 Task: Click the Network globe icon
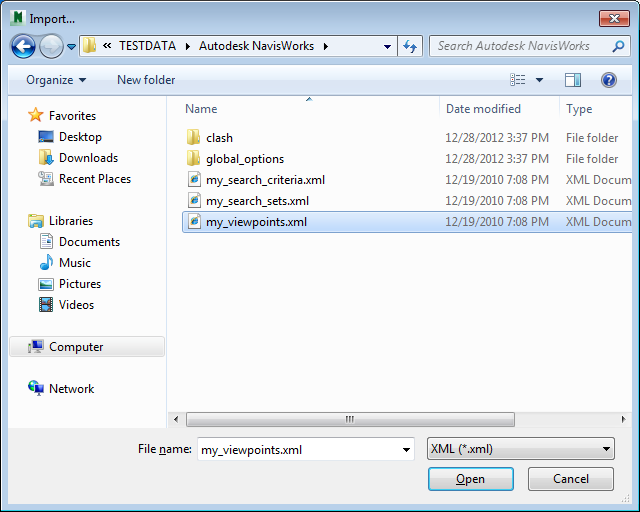[36, 388]
